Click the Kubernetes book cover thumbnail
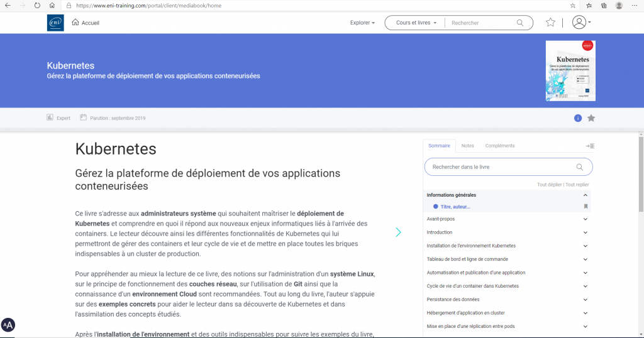The width and height of the screenshot is (644, 338). point(570,70)
